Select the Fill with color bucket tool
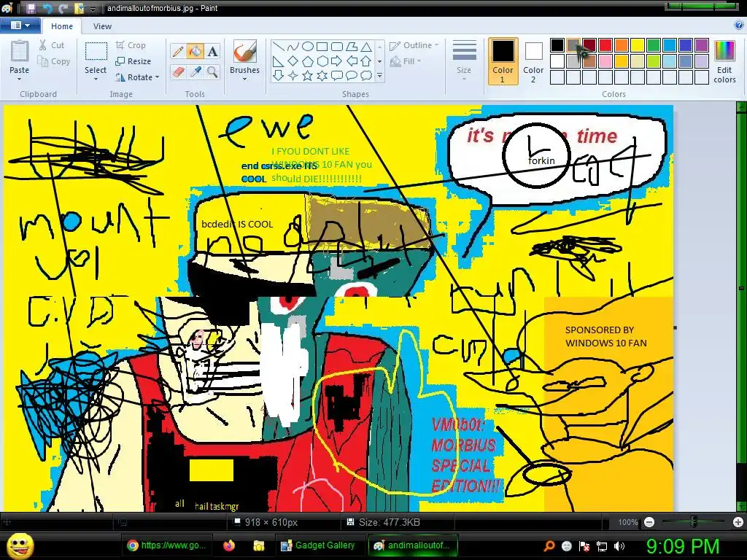The image size is (747, 560). [x=195, y=51]
